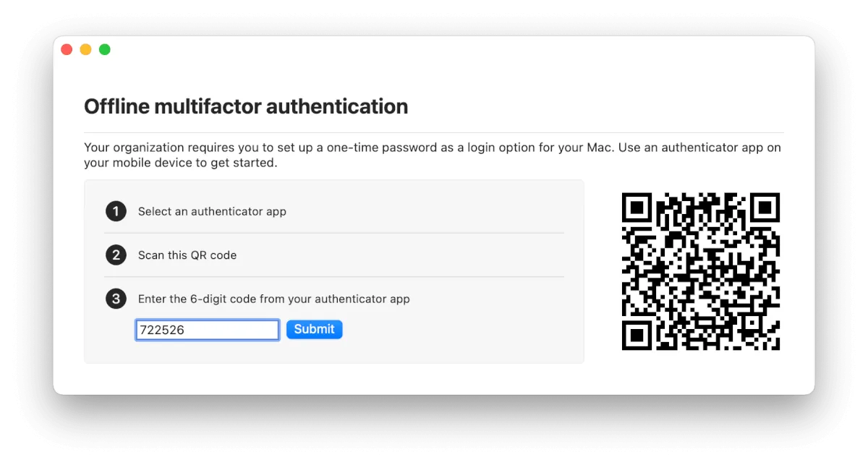This screenshot has height=465, width=868.
Task: Click the "Enter the 6-digit code" instruction text
Action: click(273, 299)
